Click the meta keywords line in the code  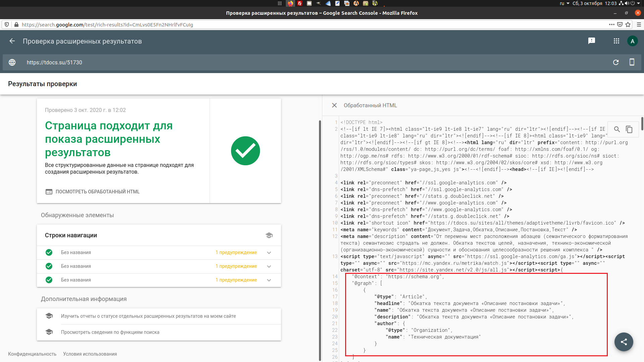459,230
